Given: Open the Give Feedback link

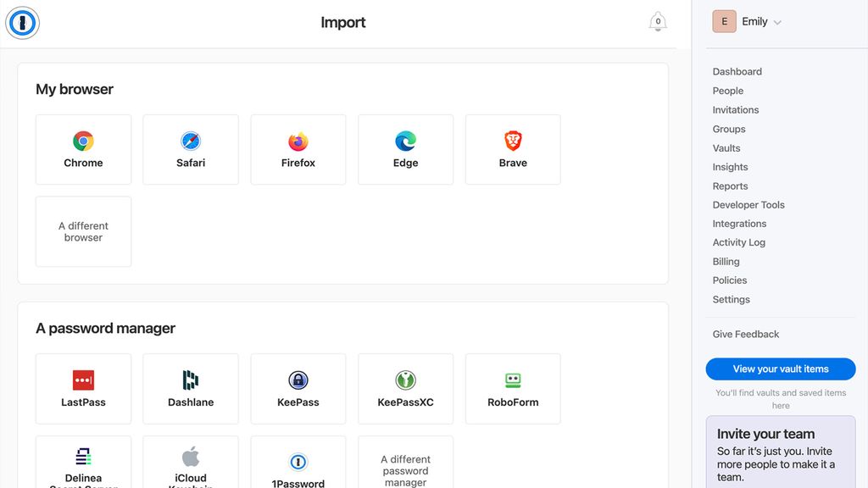Looking at the screenshot, I should tap(745, 334).
